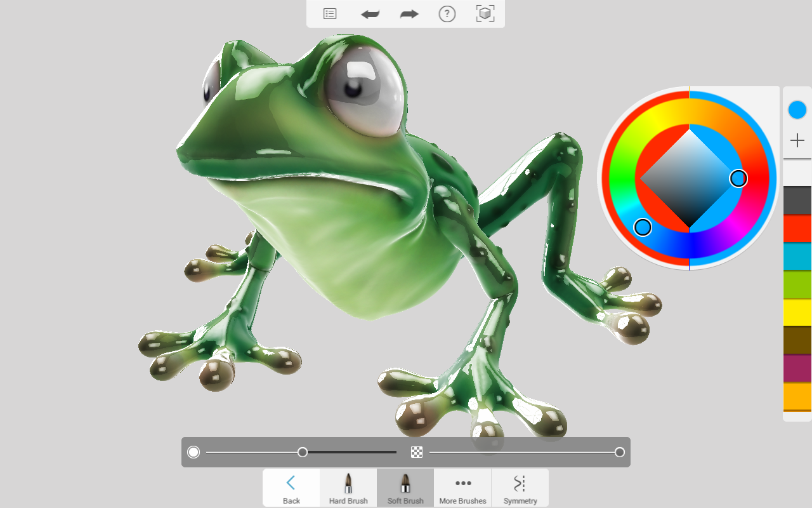Toggle Symmetry mode
The width and height of the screenshot is (812, 508).
pos(520,488)
